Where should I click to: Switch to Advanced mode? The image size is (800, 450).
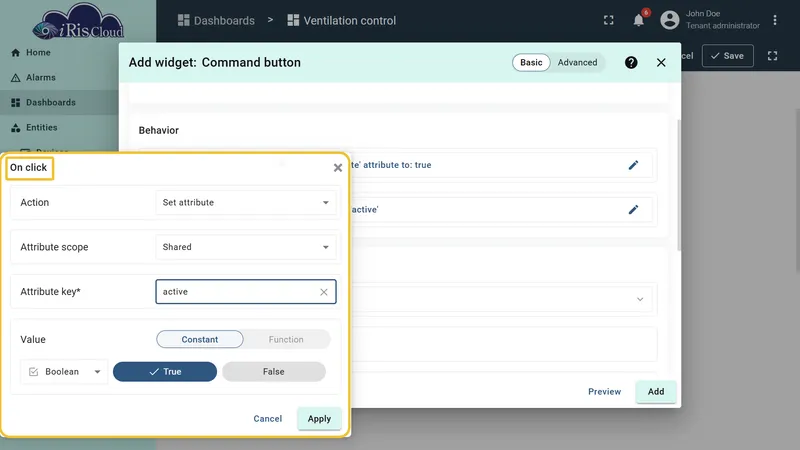pyautogui.click(x=577, y=62)
